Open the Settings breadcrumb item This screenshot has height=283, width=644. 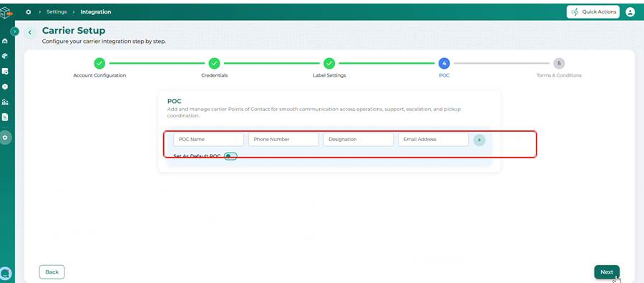57,12
